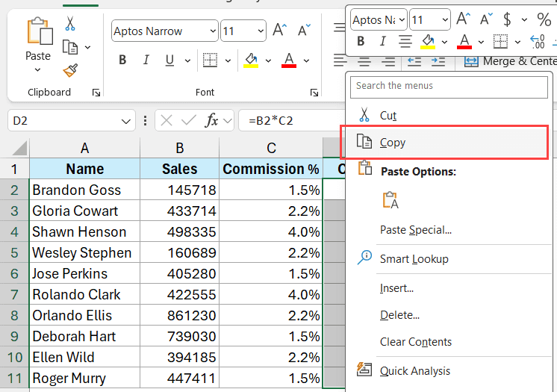Expand the ribbon font size dropdown
The image size is (557, 392).
(261, 31)
